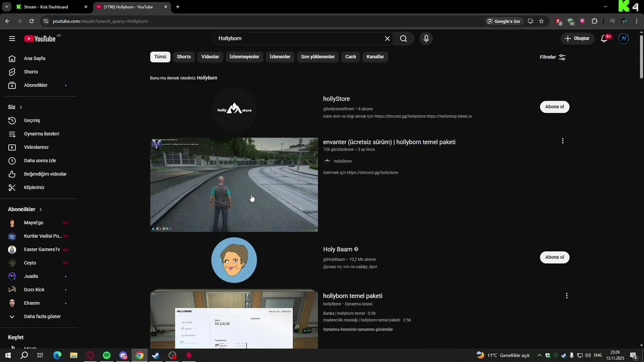Click the hollyStore channel avatar

point(234,110)
